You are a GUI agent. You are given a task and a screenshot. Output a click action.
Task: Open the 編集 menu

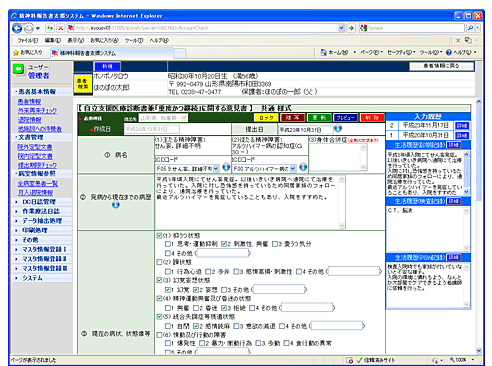click(x=53, y=40)
